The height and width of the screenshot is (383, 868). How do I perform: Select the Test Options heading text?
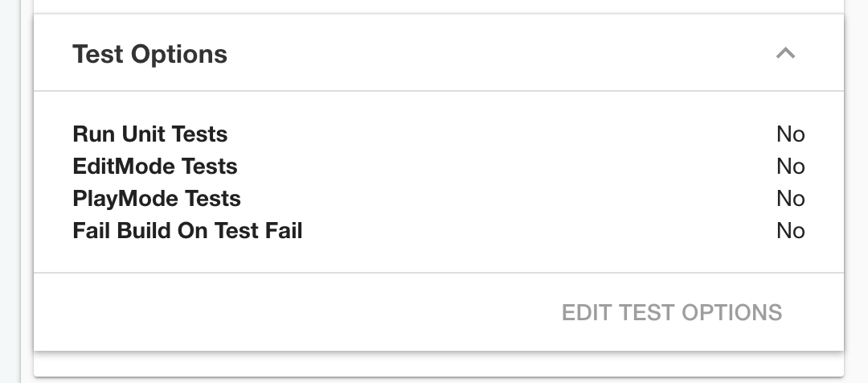(x=150, y=54)
